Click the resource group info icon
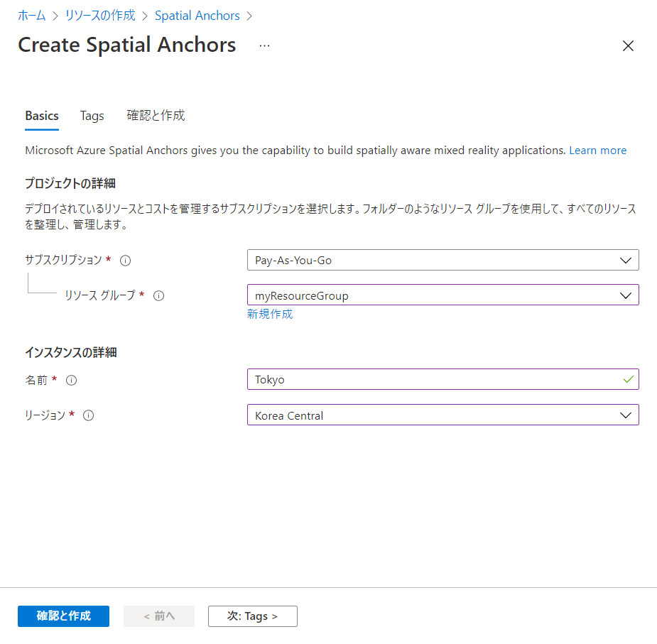657x644 pixels. [x=159, y=296]
